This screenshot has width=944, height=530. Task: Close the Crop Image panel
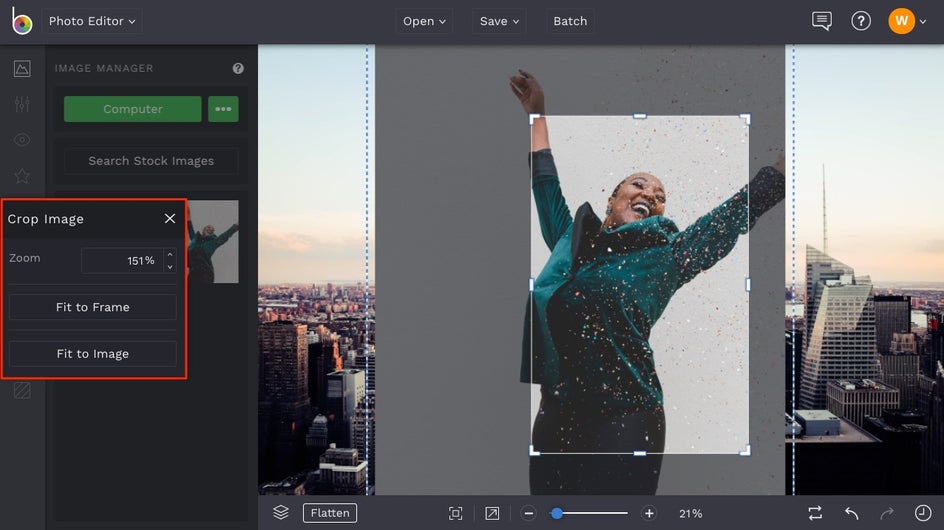pyautogui.click(x=170, y=219)
